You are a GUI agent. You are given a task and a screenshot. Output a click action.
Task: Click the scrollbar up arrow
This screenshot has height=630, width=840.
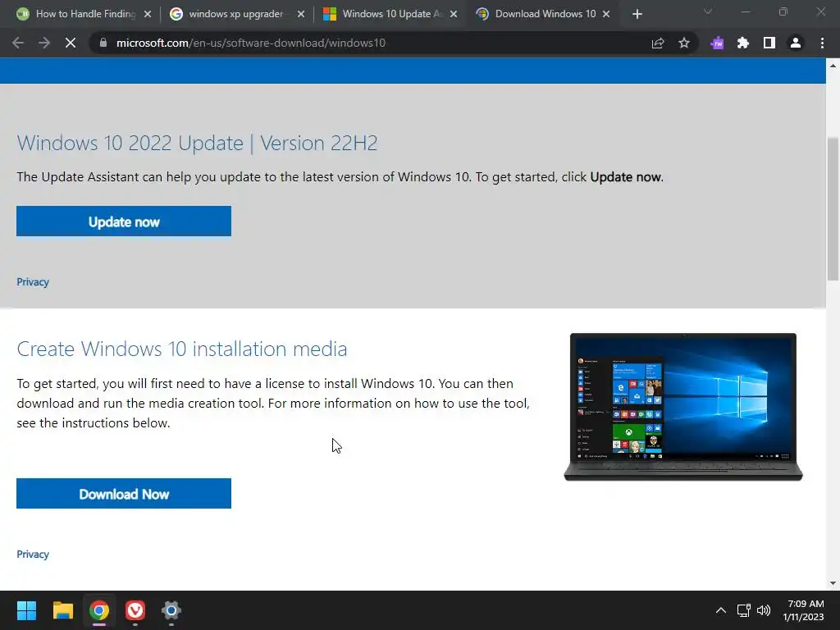pyautogui.click(x=833, y=66)
